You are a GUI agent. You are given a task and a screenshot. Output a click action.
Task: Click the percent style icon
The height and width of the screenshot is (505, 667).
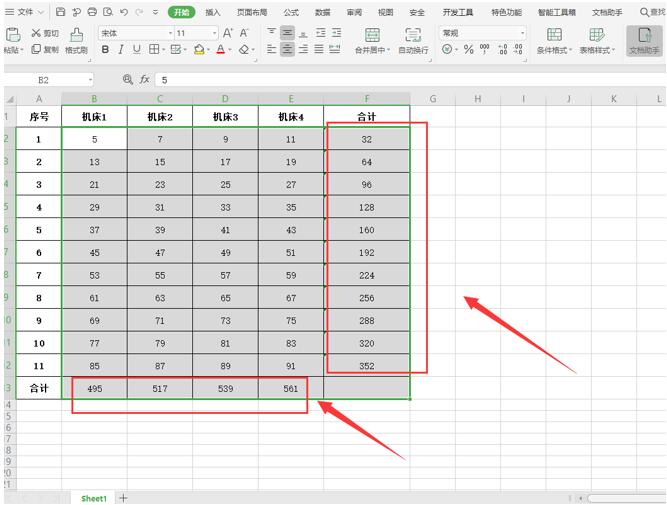click(468, 49)
